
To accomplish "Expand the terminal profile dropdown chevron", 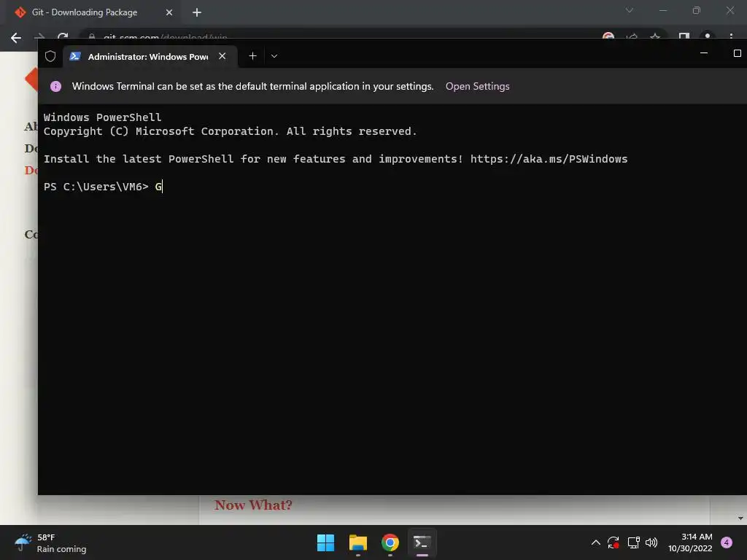I will click(274, 56).
